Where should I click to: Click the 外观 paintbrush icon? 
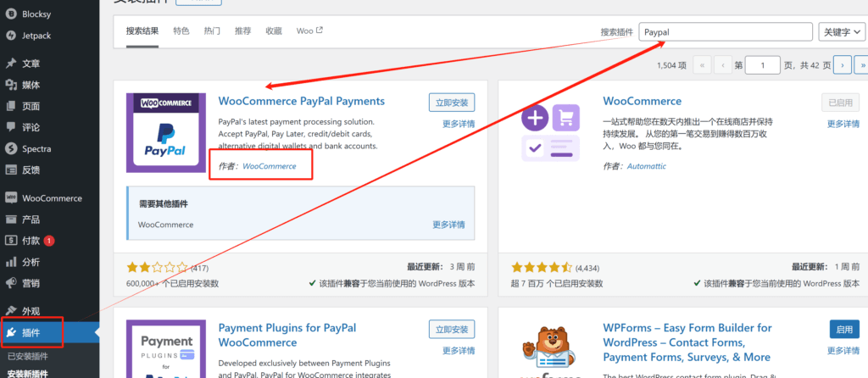coord(10,311)
